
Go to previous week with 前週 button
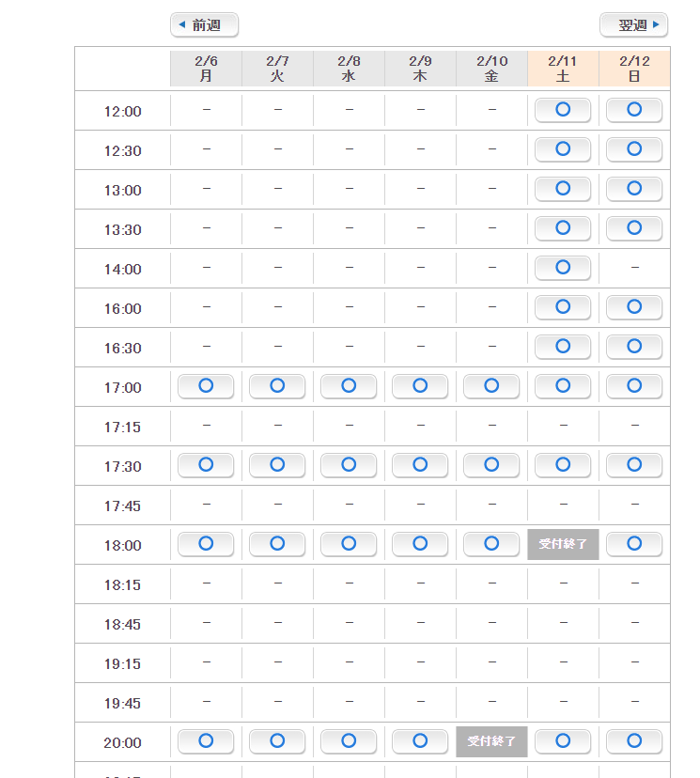205,24
